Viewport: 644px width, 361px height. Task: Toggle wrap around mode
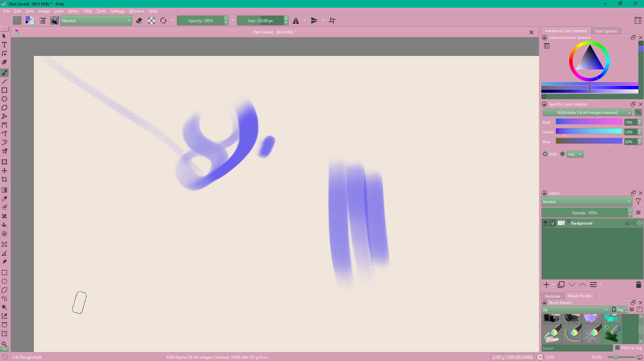point(332,21)
